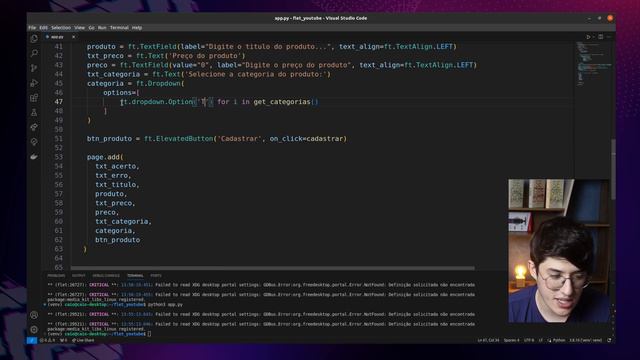
Task: Click the Spaces indentation status item
Action: coord(511,340)
